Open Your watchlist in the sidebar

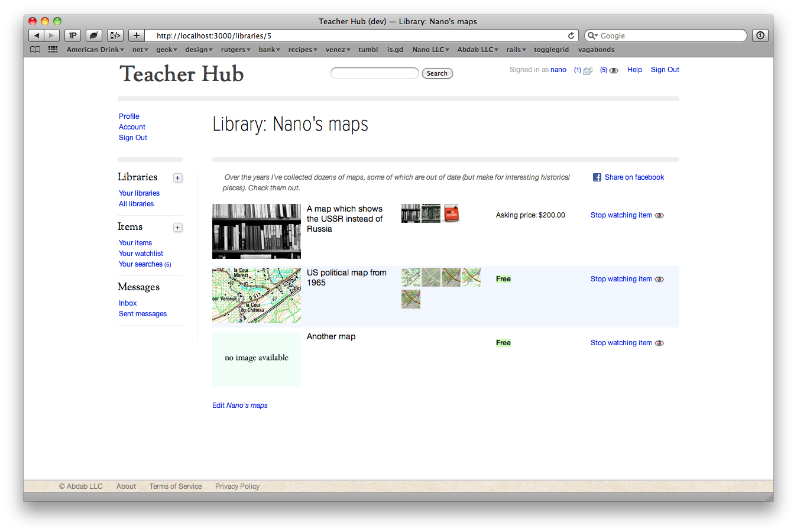tap(141, 254)
